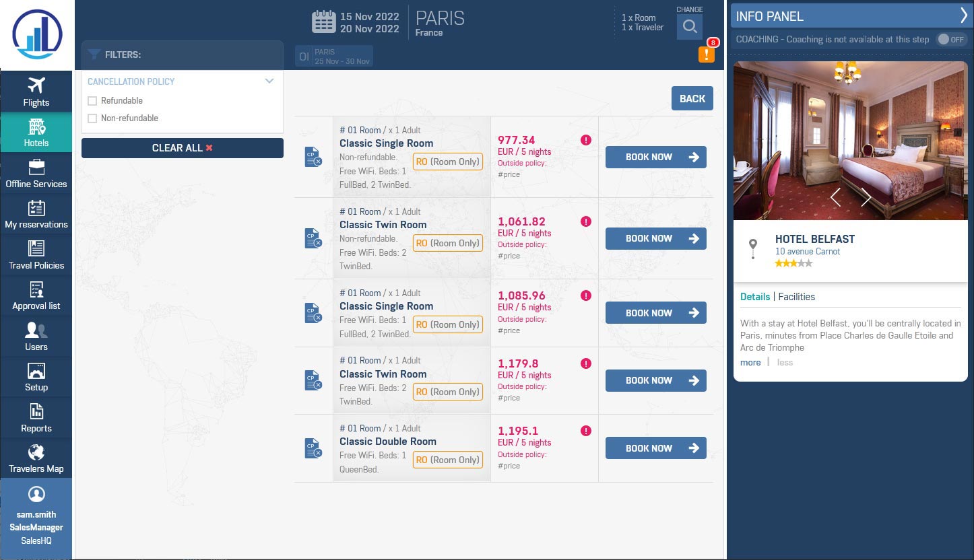
Task: Book the 1,061.82 Classic Twin Room
Action: coord(655,238)
